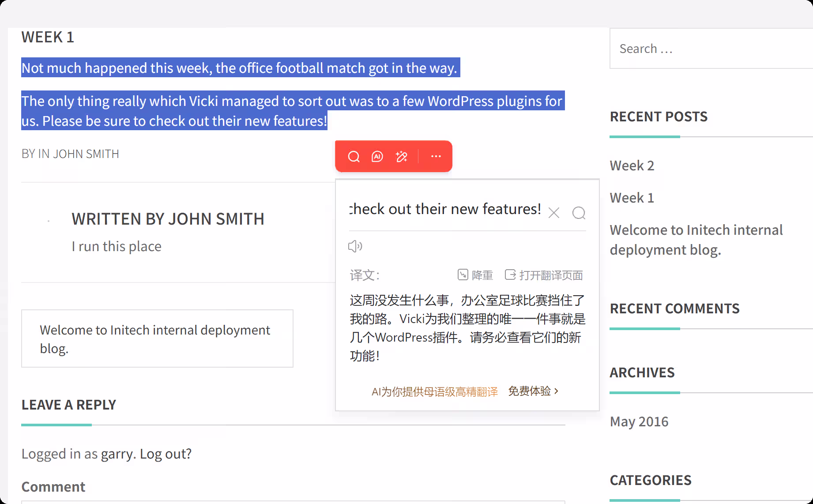The image size is (813, 504).
Task: Open translation page via 打开翻译页面
Action: click(x=544, y=275)
